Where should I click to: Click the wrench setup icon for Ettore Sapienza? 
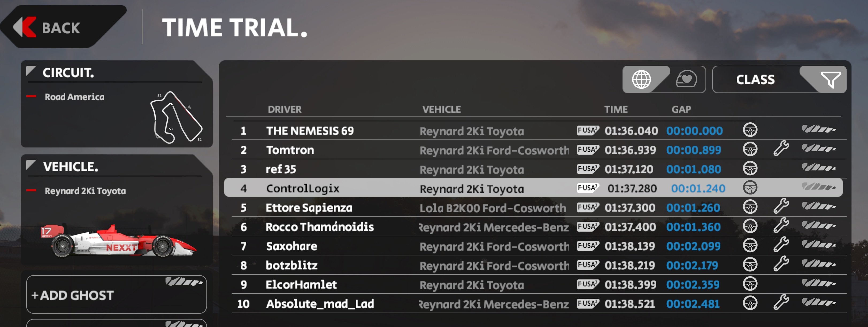coord(781,207)
